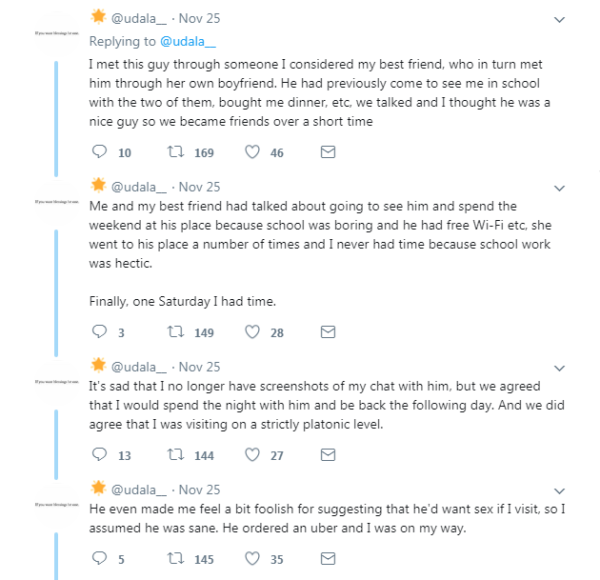Reply to the tweet with 10 replies
600x580 pixels.
99,152
